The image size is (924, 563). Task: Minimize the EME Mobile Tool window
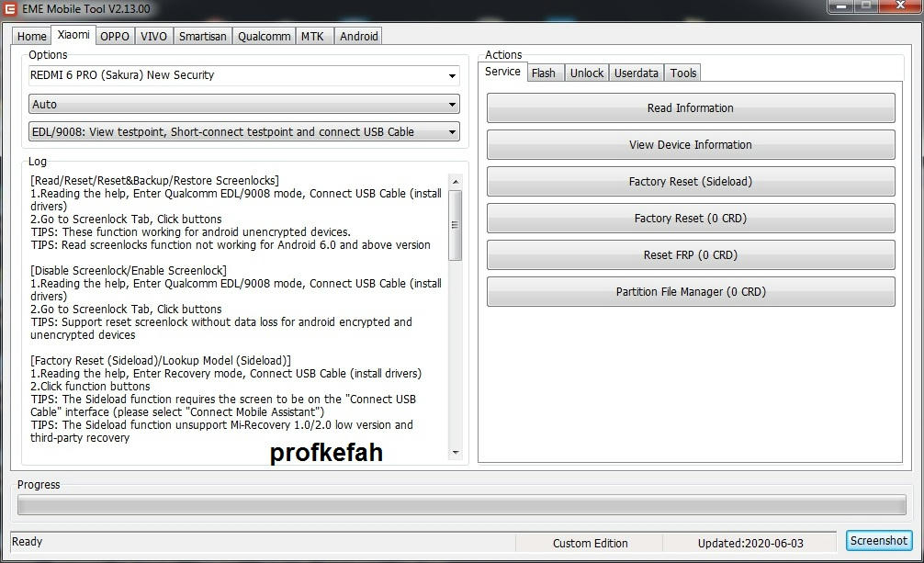(841, 6)
